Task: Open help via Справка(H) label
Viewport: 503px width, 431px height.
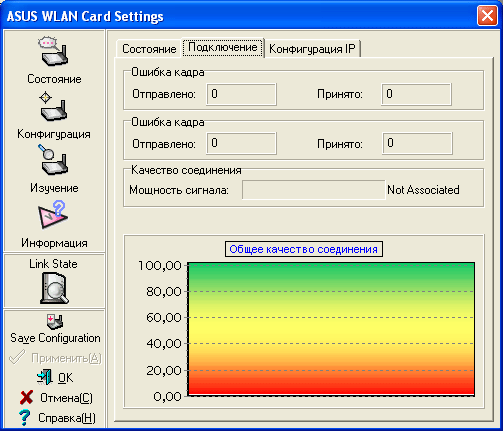Action: coord(67,418)
